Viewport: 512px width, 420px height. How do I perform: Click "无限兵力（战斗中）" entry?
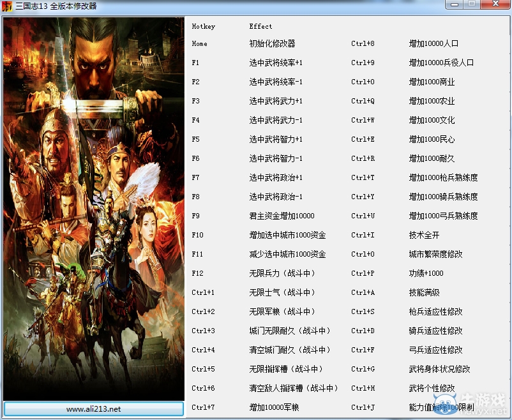coord(282,273)
